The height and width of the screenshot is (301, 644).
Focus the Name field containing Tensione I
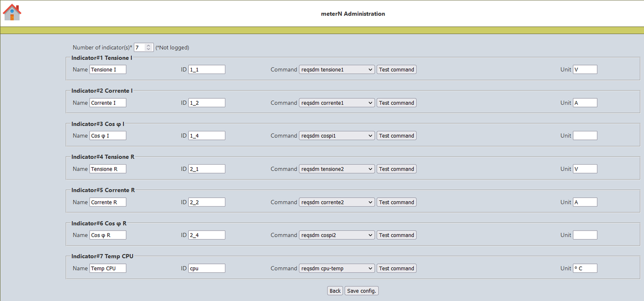tap(108, 69)
